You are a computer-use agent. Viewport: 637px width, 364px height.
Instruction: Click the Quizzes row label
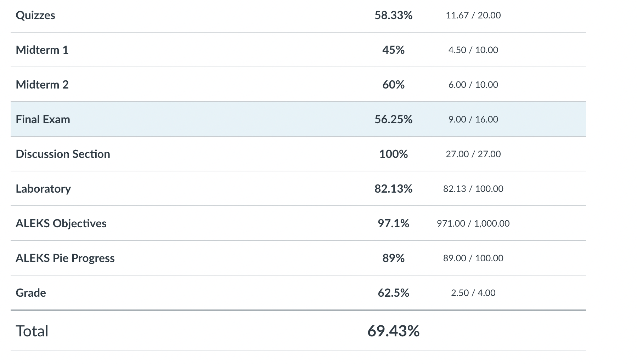(x=35, y=15)
